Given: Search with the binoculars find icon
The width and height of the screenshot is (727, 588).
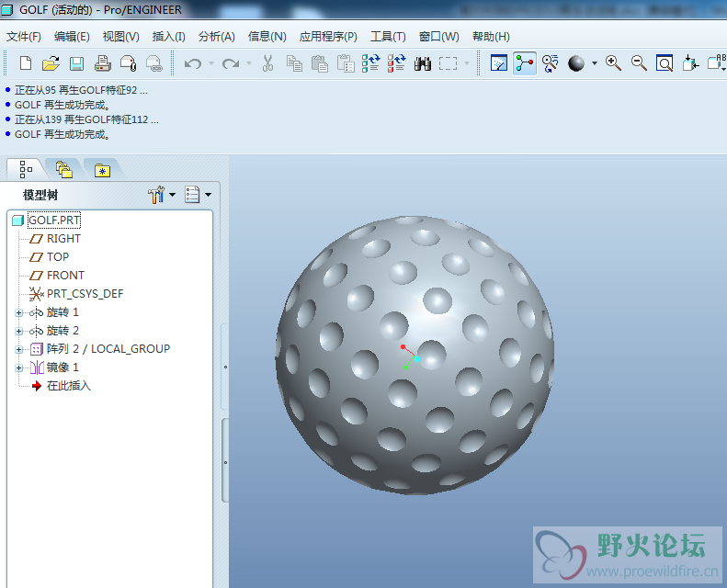Looking at the screenshot, I should click(423, 63).
